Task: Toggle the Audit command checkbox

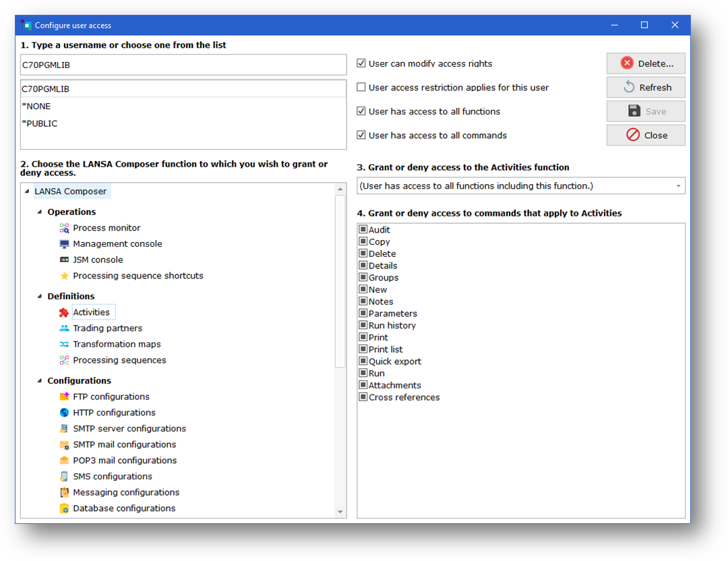Action: (363, 229)
